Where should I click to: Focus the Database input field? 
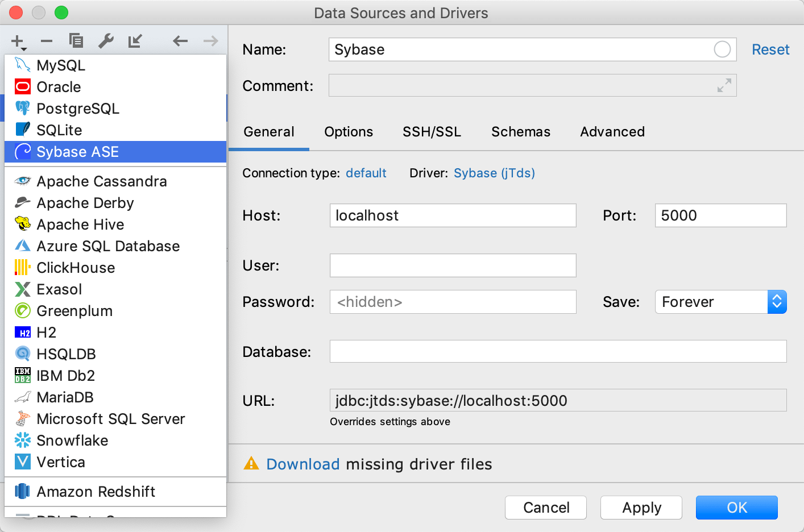point(558,351)
